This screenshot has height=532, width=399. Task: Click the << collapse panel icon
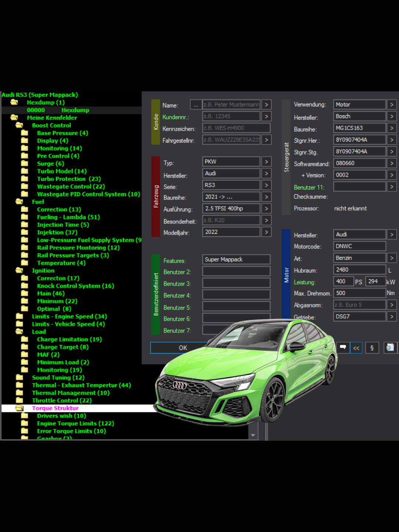[x=356, y=348]
